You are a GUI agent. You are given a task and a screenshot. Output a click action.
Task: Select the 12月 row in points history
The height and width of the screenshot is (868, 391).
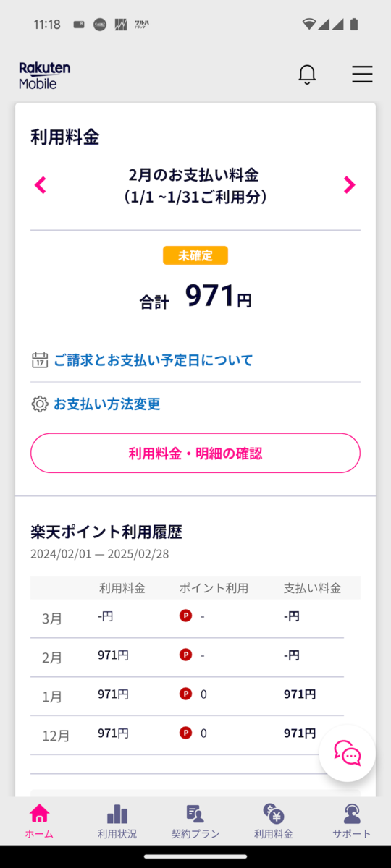coord(187,735)
